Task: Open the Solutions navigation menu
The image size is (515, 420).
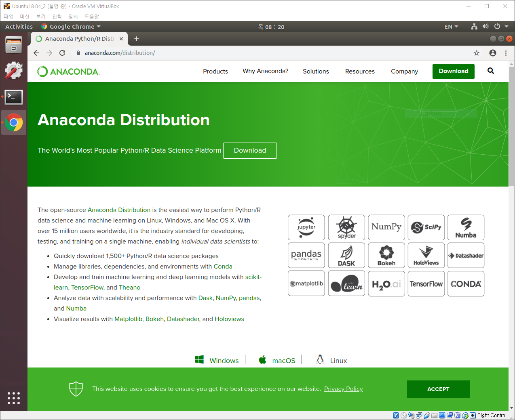Action: 316,71
